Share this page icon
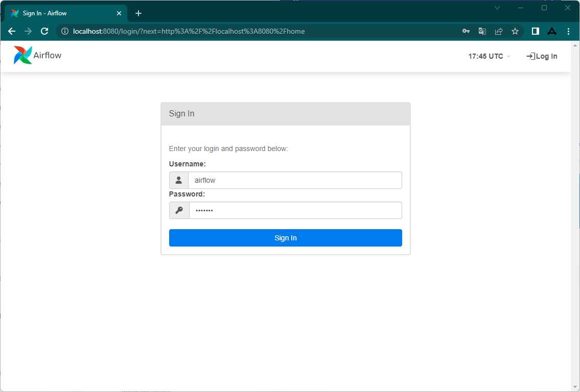 coord(499,32)
